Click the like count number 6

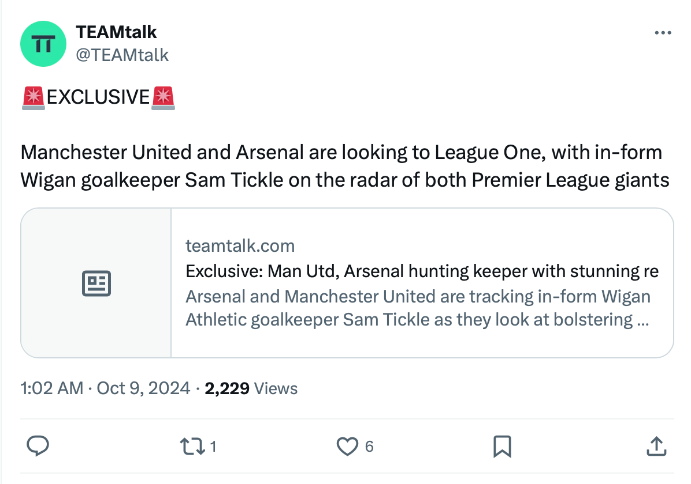(369, 447)
